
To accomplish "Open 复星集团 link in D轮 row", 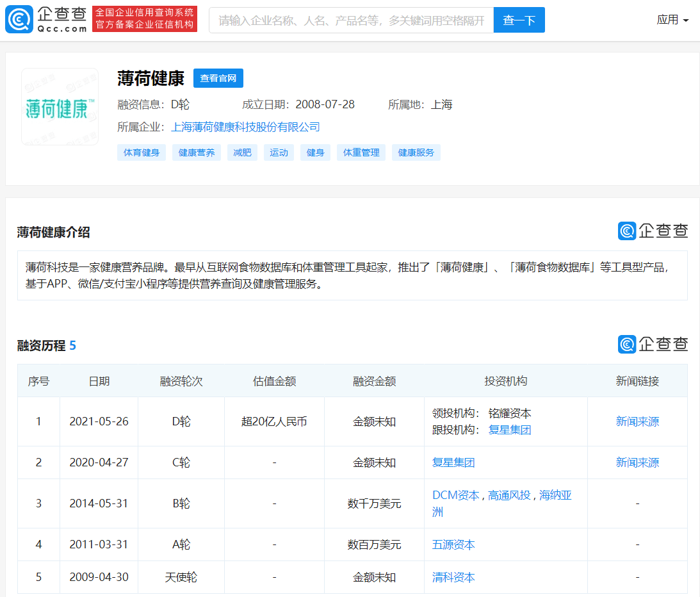I will (x=510, y=430).
